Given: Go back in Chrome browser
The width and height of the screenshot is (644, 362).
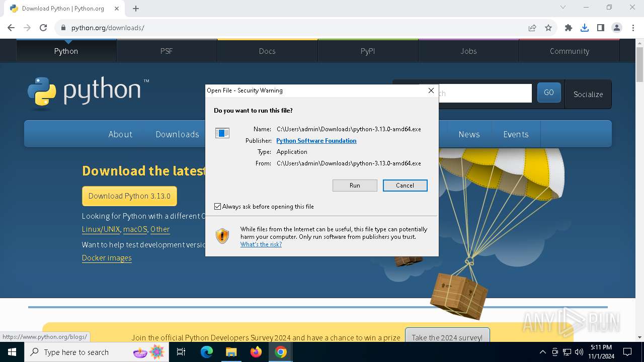Looking at the screenshot, I should point(11,28).
